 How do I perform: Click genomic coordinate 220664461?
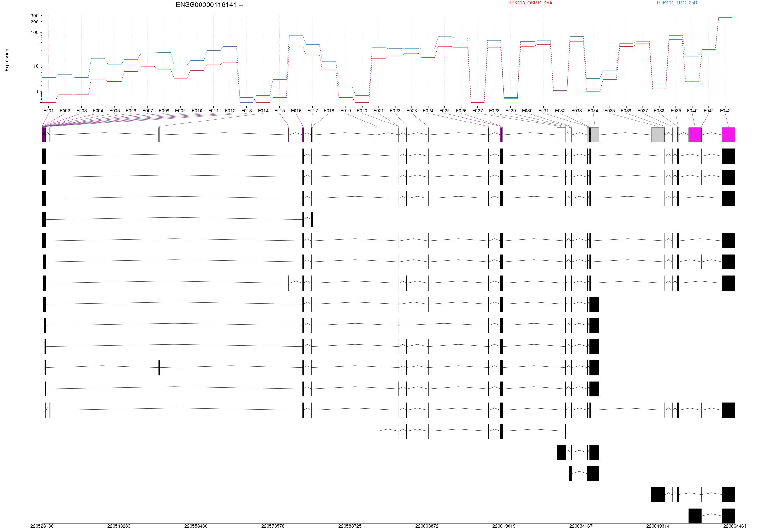point(735,526)
